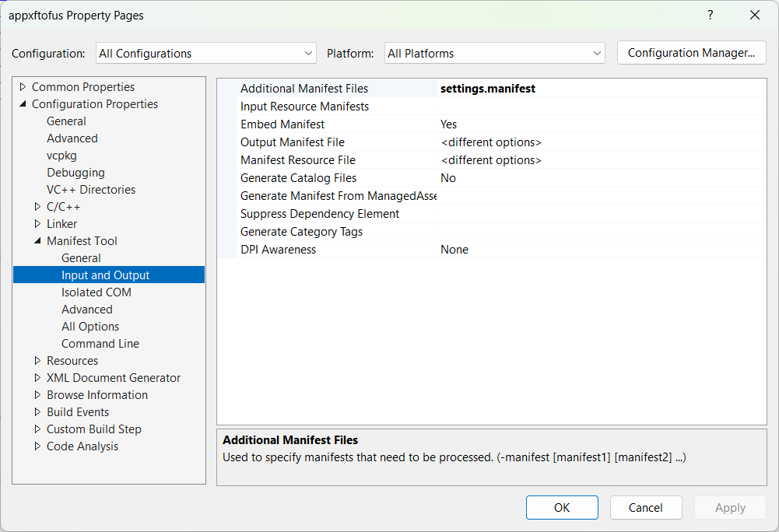Select Advanced under Configuration Properties
The width and height of the screenshot is (779, 532).
(x=72, y=138)
